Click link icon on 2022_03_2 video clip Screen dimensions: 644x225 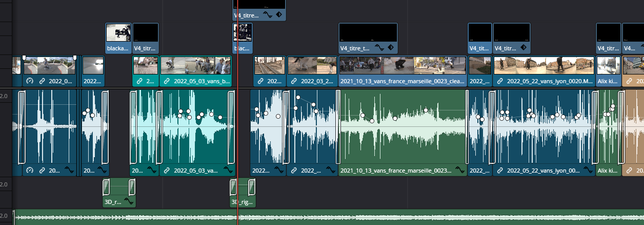(x=294, y=81)
